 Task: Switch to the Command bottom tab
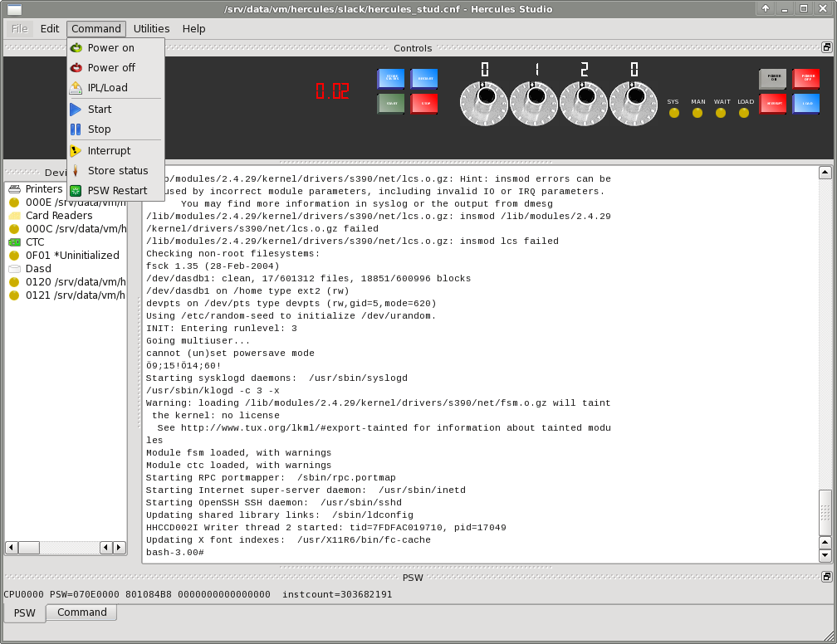click(x=81, y=612)
